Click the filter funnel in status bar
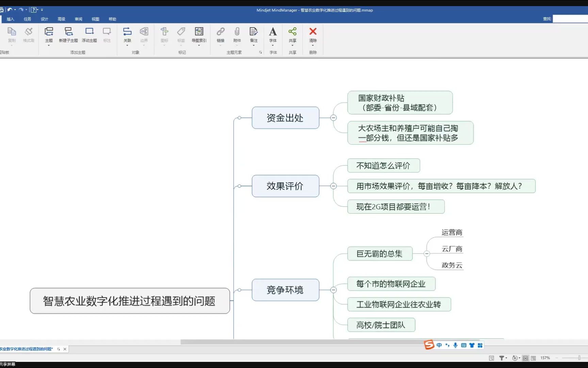Viewport: 588px width, 368px height. 502,358
